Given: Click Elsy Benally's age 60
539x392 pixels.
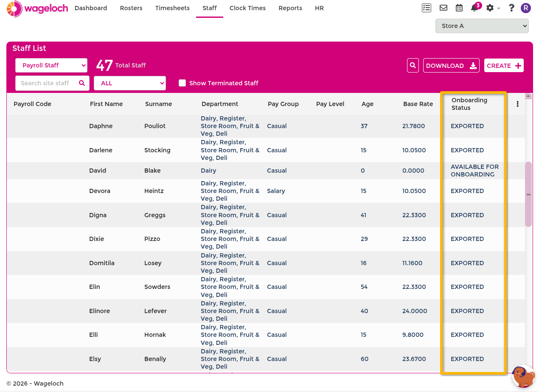Looking at the screenshot, I should click(365, 359).
